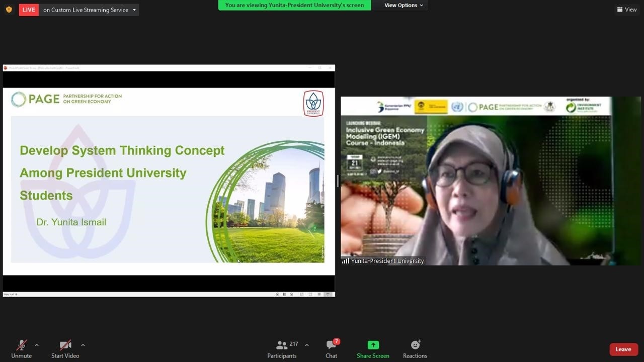The width and height of the screenshot is (644, 362).
Task: Click next slide button in PowerPoint status bar
Action: pos(291,294)
